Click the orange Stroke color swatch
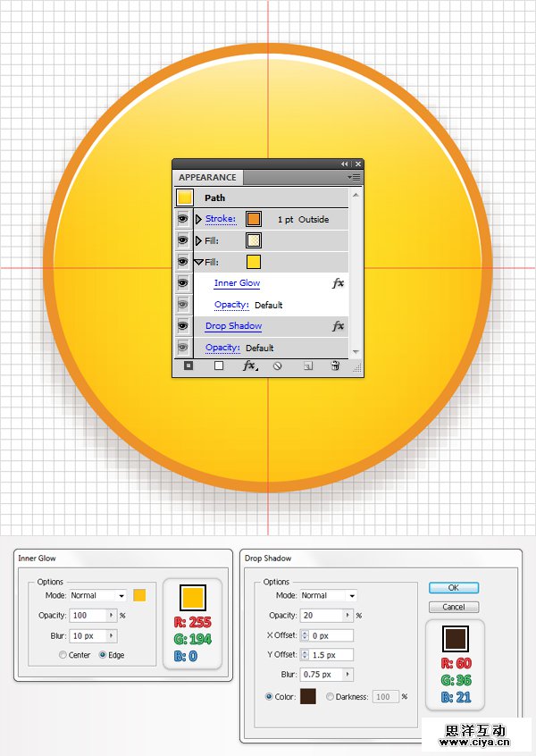Image resolution: width=536 pixels, height=756 pixels. coord(254,219)
